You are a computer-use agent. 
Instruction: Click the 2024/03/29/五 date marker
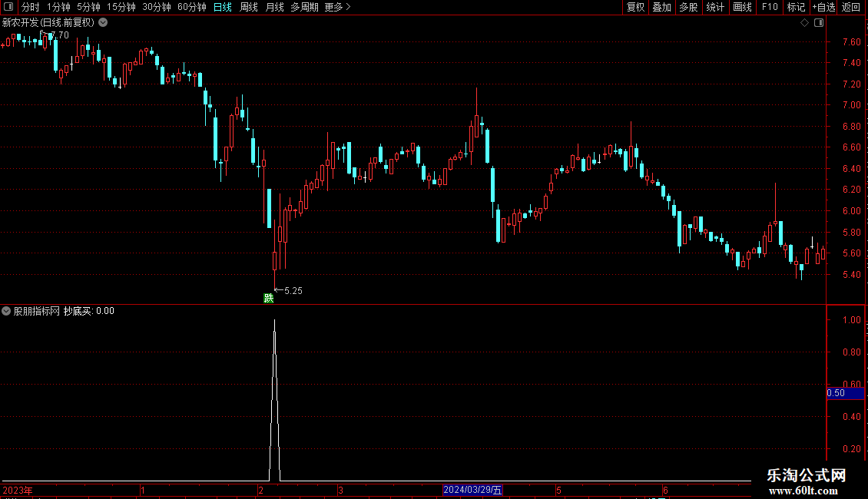[472, 490]
